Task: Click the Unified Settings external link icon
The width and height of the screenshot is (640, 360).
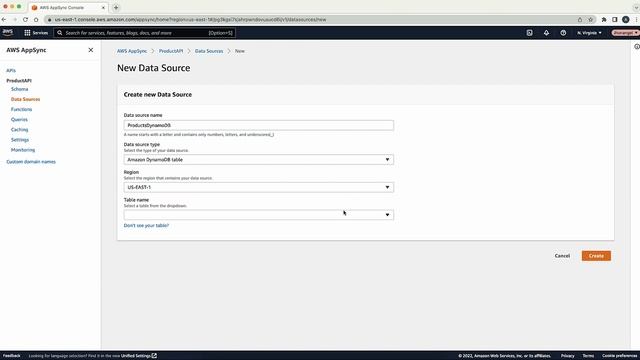Action: (x=154, y=356)
